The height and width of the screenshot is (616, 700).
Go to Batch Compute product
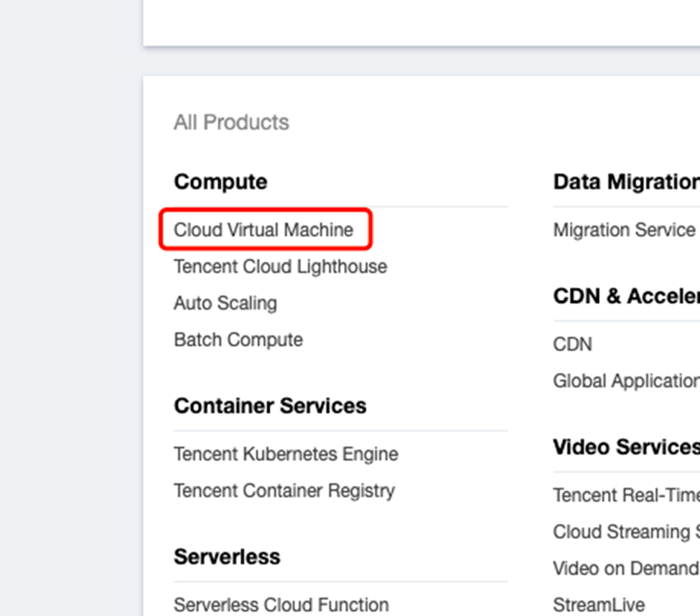pos(238,340)
